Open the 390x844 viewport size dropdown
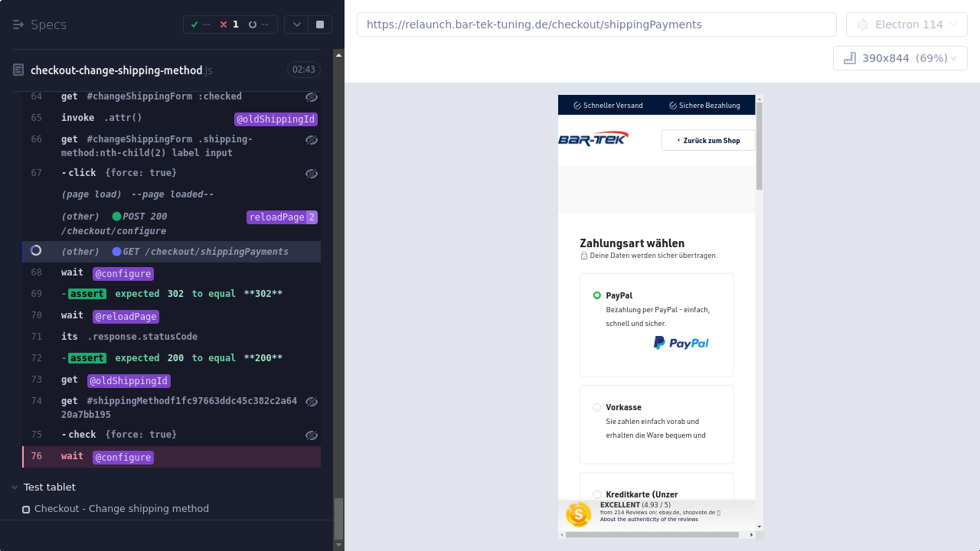The height and width of the screenshot is (551, 980). [900, 58]
